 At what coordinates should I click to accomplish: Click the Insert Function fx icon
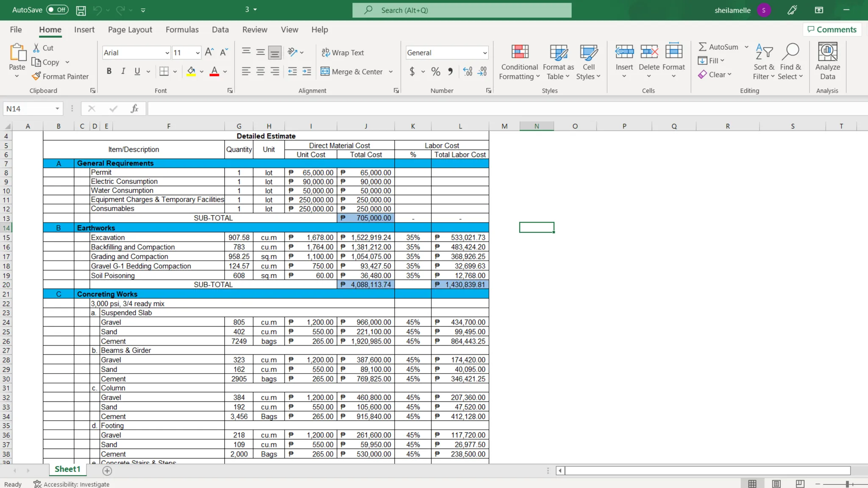coord(134,109)
